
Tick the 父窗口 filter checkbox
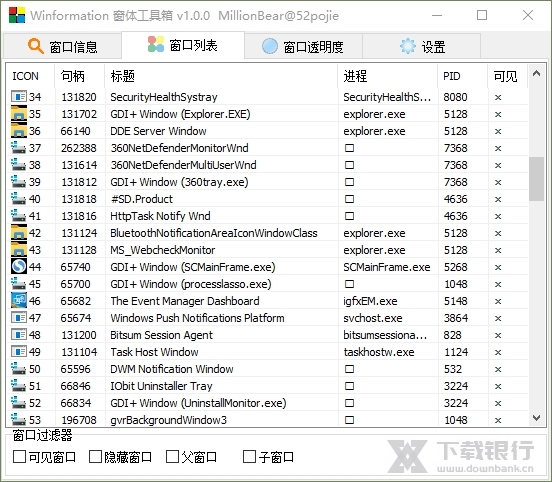(172, 457)
